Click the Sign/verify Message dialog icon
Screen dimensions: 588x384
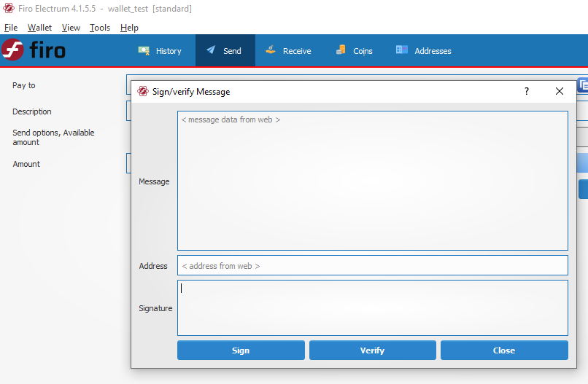click(143, 92)
